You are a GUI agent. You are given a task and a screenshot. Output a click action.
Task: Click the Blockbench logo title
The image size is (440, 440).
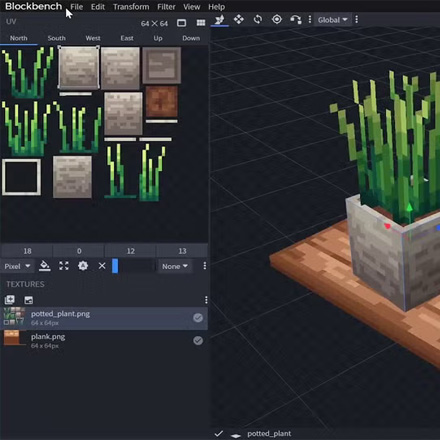[34, 6]
